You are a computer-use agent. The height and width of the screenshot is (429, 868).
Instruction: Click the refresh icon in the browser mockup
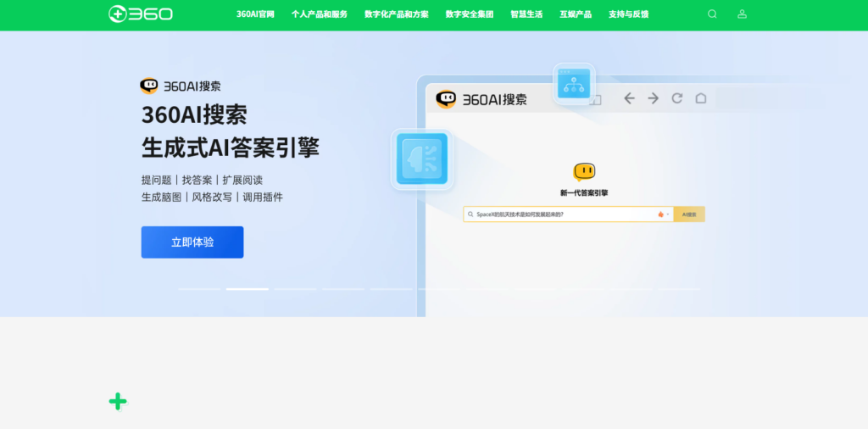point(677,98)
